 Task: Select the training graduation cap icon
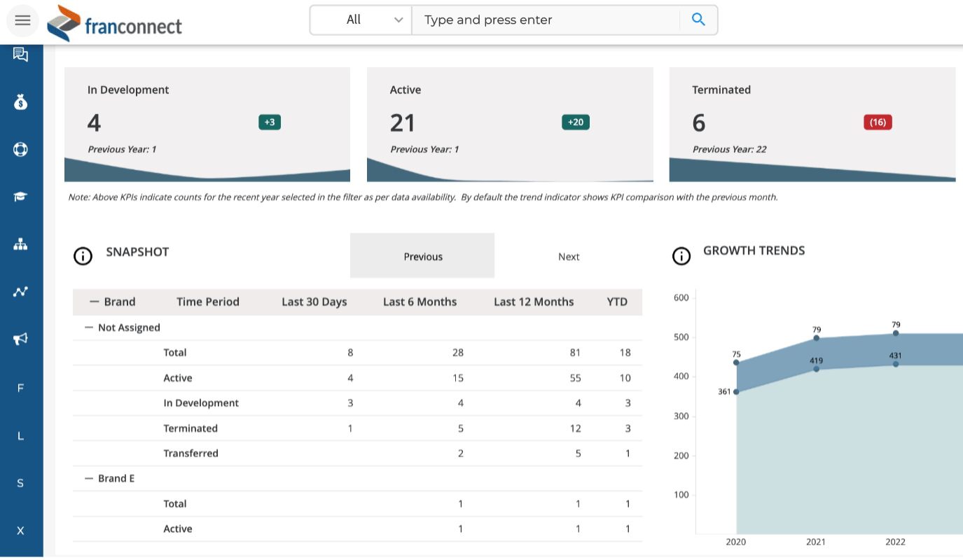20,197
